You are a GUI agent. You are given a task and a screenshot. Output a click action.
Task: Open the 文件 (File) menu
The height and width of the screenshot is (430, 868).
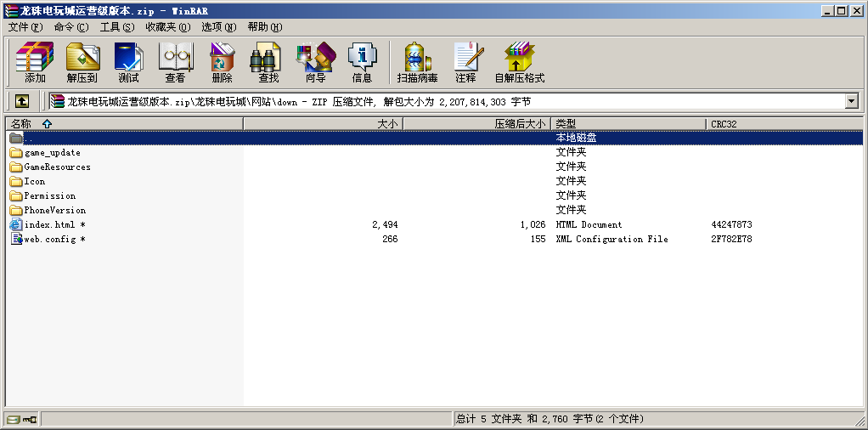click(25, 27)
